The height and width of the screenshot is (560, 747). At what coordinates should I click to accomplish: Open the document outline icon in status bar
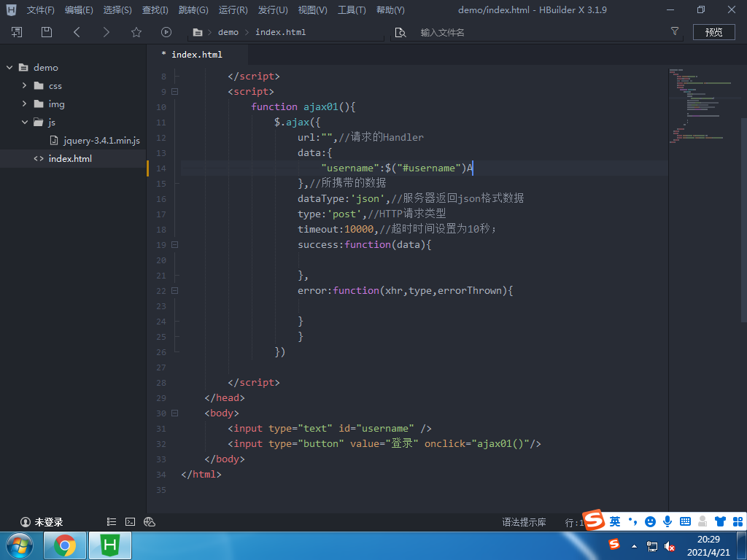pos(112,522)
